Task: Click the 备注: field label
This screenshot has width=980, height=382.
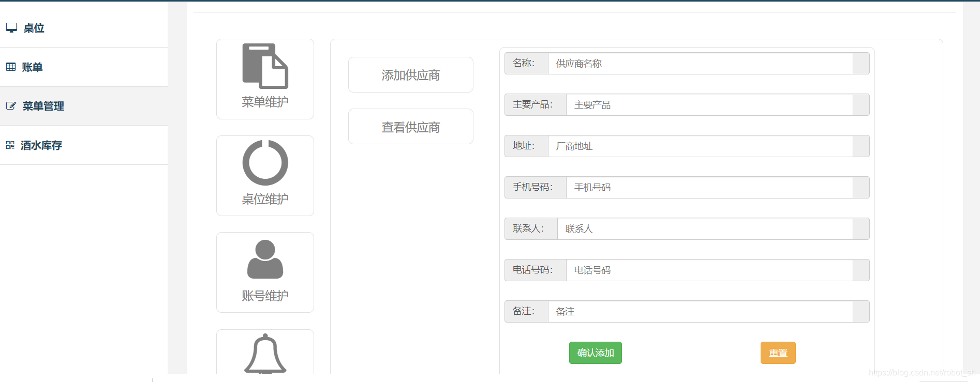Action: [526, 311]
